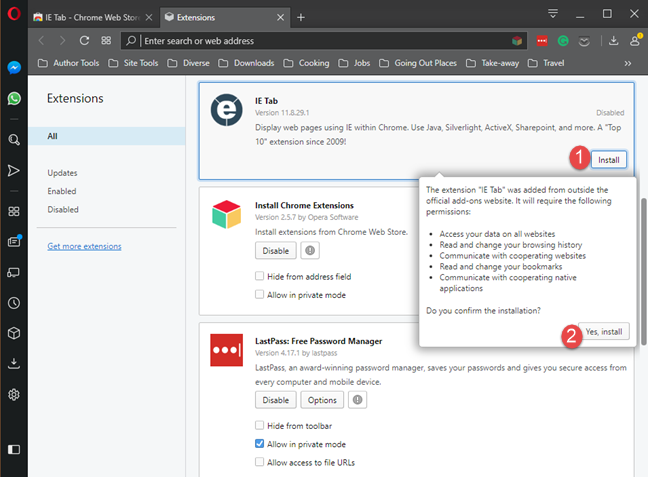Check Allow access to file URLs
The image size is (648, 477).
click(x=260, y=462)
